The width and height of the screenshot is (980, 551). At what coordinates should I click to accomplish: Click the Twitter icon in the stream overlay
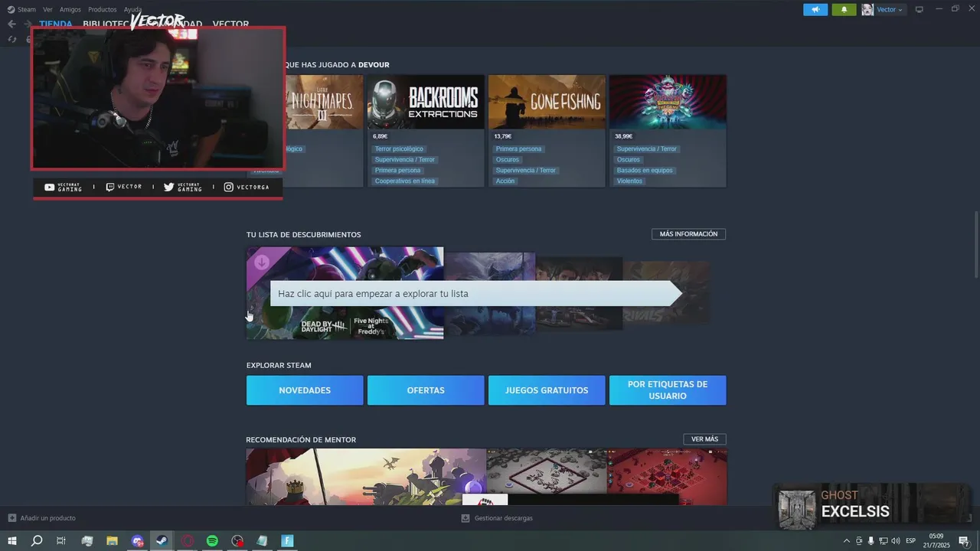coord(169,187)
